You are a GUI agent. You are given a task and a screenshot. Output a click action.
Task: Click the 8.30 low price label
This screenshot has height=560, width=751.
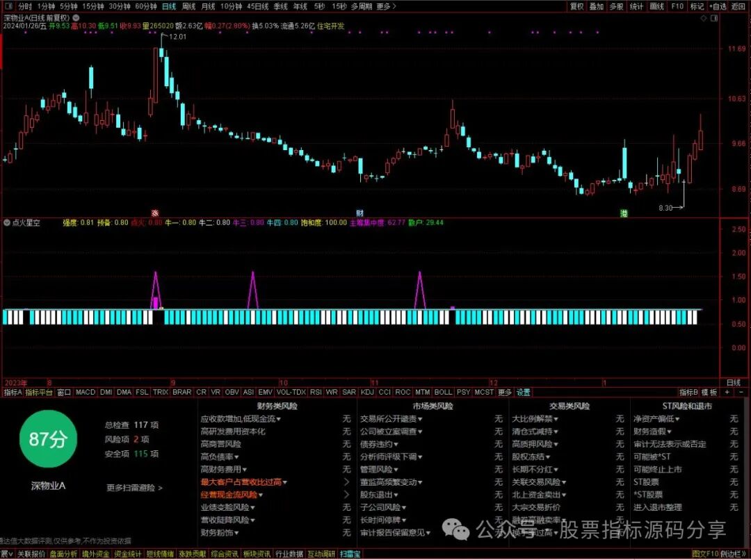pyautogui.click(x=665, y=208)
